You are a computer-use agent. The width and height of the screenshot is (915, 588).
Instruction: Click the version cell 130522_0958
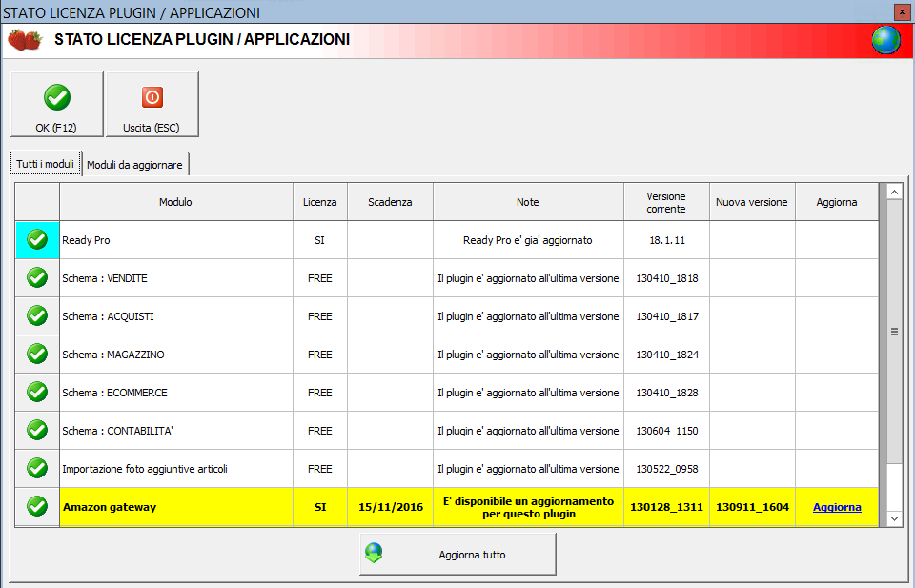click(667, 469)
